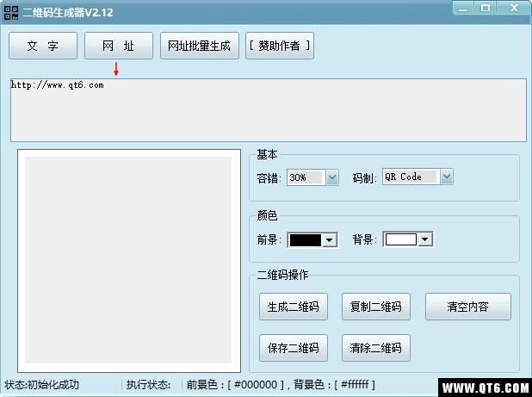This screenshot has width=532, height=397.
Task: Close the 二维码生成器 window
Action: pyautogui.click(x=514, y=8)
